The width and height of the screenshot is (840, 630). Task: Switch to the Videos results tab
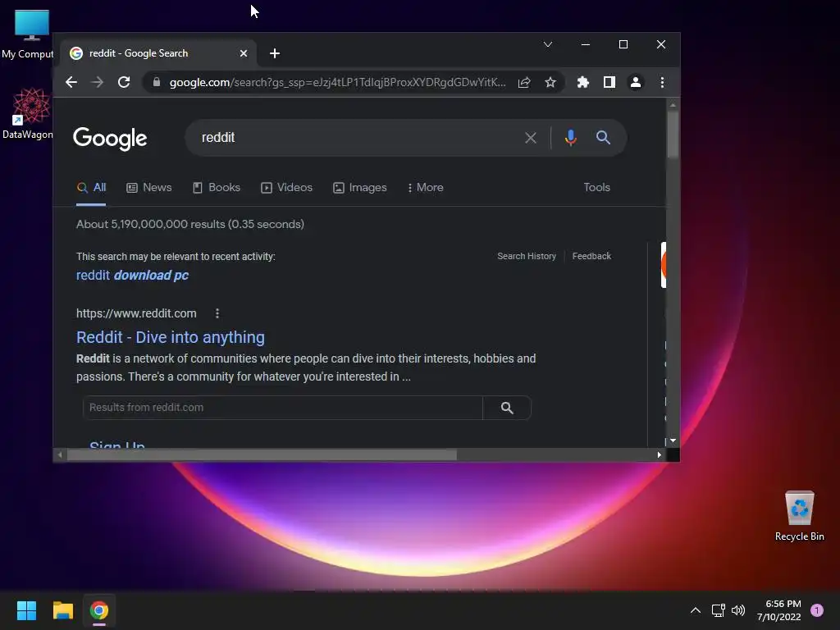click(x=286, y=188)
